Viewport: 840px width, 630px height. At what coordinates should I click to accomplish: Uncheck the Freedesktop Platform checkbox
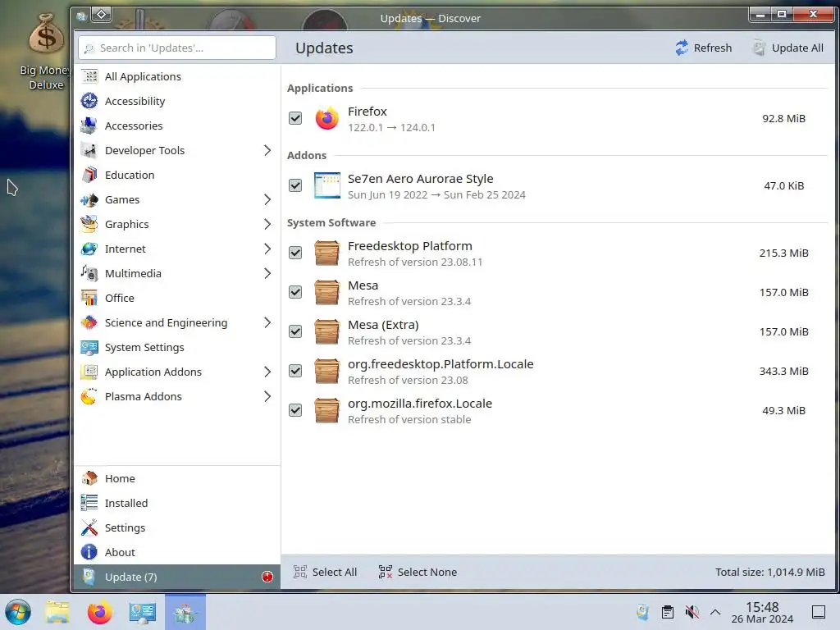(295, 253)
